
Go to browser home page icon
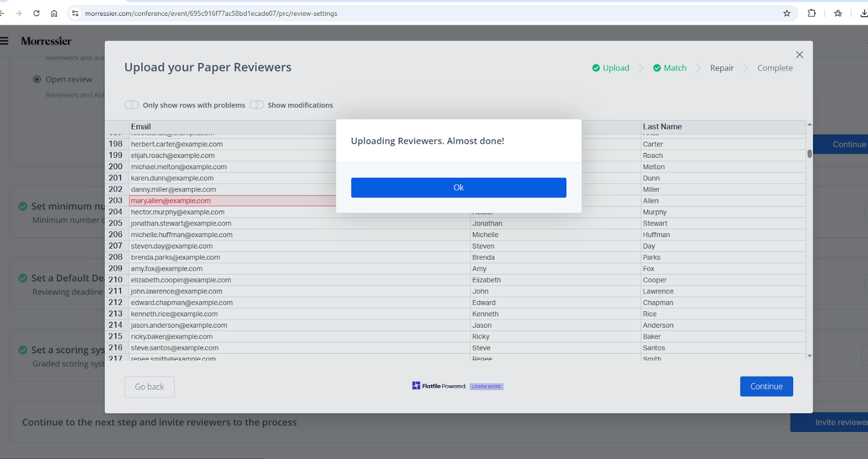[54, 14]
